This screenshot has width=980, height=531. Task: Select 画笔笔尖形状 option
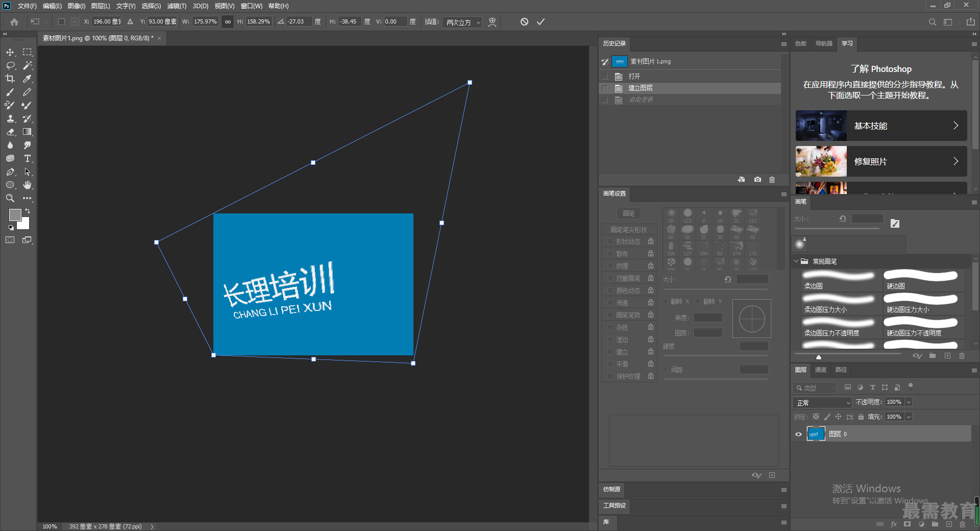[x=628, y=230]
